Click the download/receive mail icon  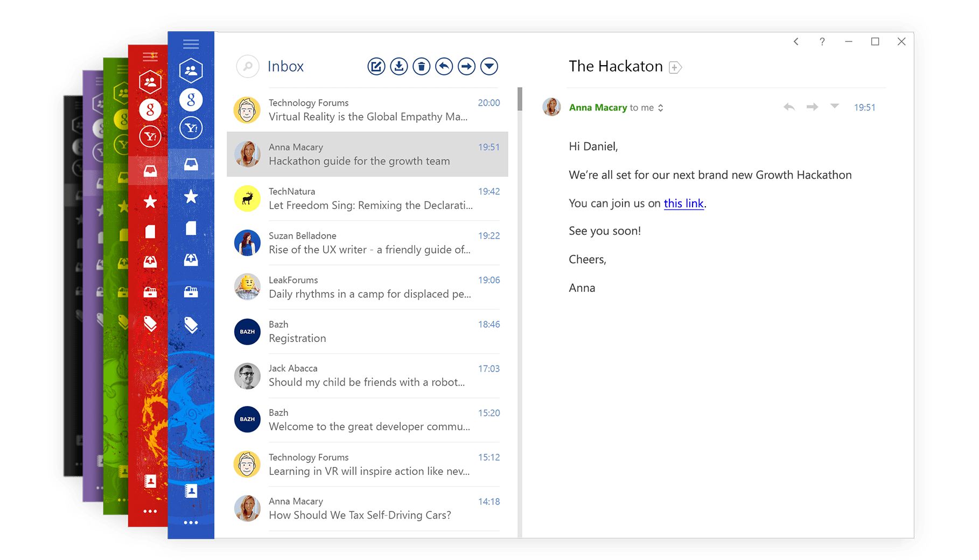pyautogui.click(x=398, y=67)
